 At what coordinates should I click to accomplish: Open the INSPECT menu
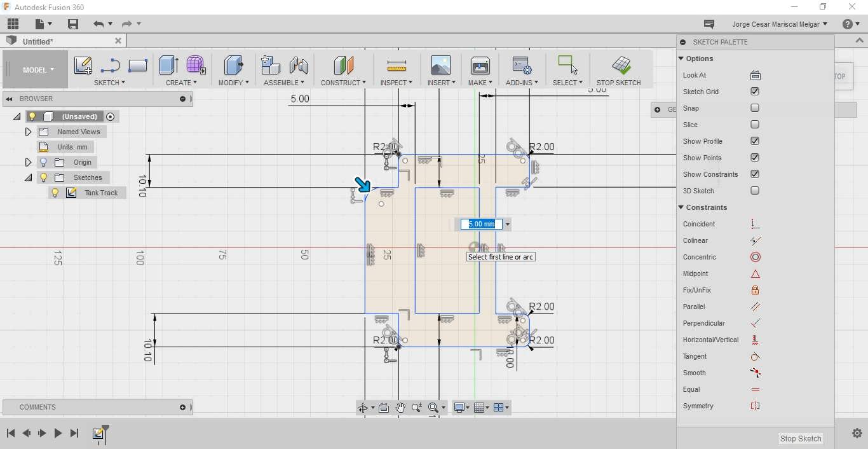point(397,83)
